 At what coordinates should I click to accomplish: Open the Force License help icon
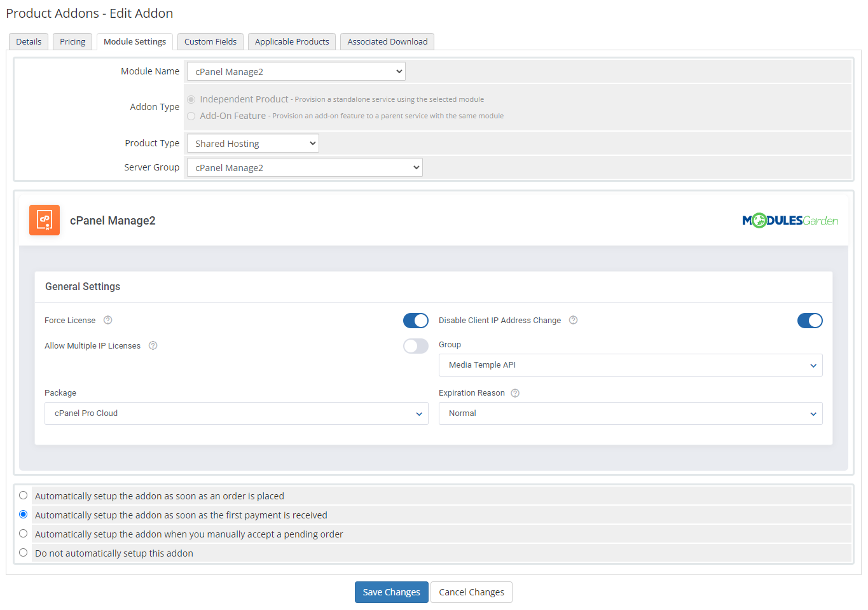[107, 320]
